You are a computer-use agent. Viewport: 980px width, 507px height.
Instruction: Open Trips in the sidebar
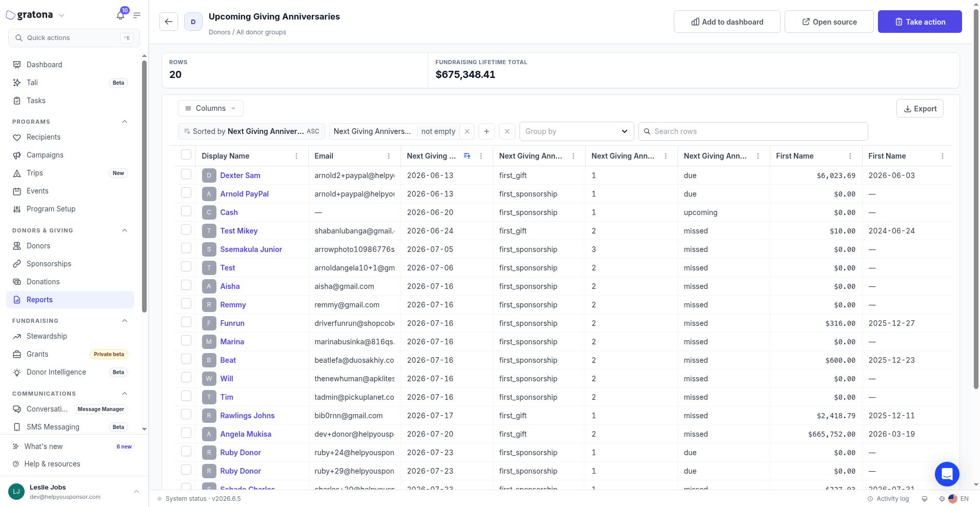pos(70,173)
